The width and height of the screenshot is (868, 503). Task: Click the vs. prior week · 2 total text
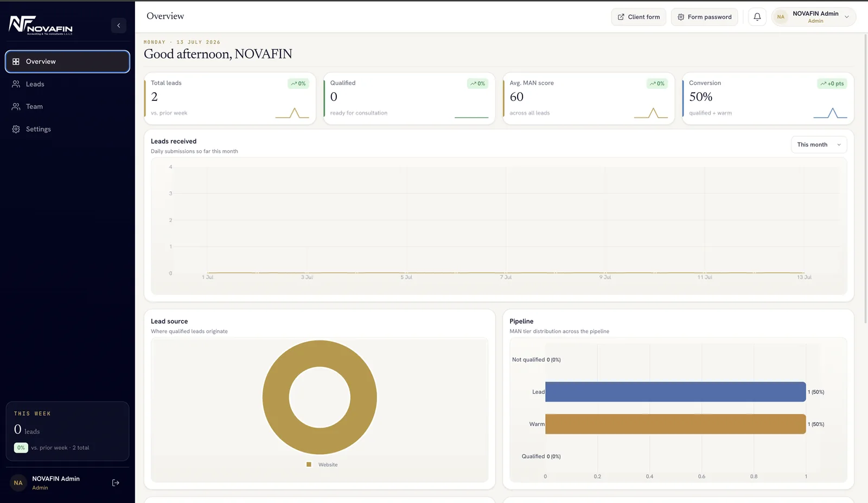click(x=60, y=448)
